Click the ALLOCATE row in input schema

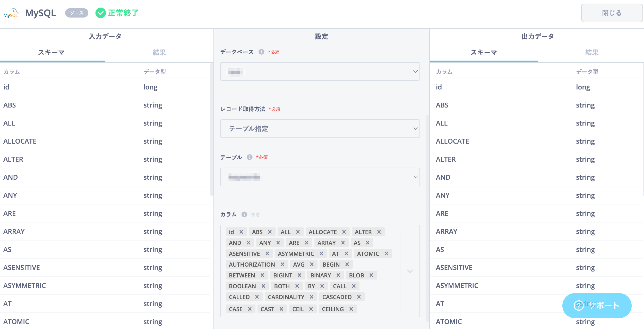point(105,141)
